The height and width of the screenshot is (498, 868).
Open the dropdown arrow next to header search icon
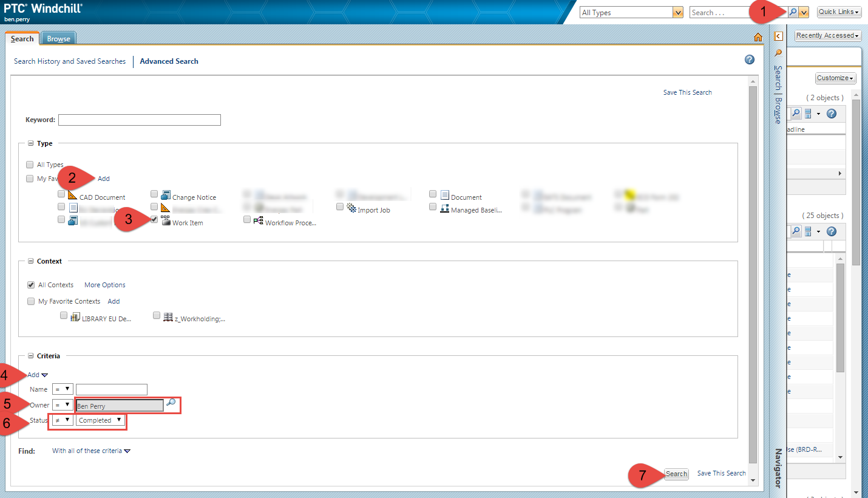pyautogui.click(x=804, y=12)
